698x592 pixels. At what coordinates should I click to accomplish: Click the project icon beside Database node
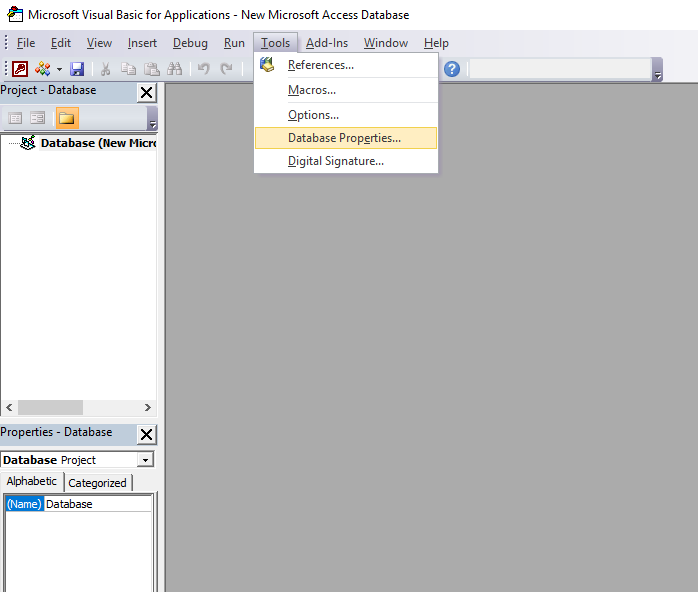28,143
